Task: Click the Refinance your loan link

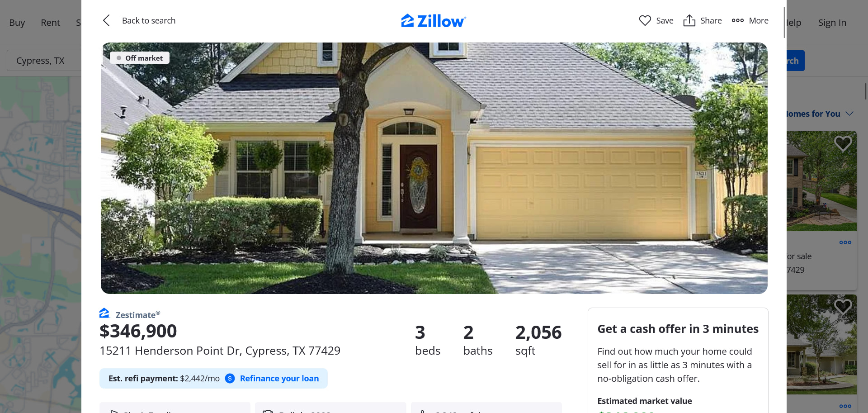Action: (279, 378)
